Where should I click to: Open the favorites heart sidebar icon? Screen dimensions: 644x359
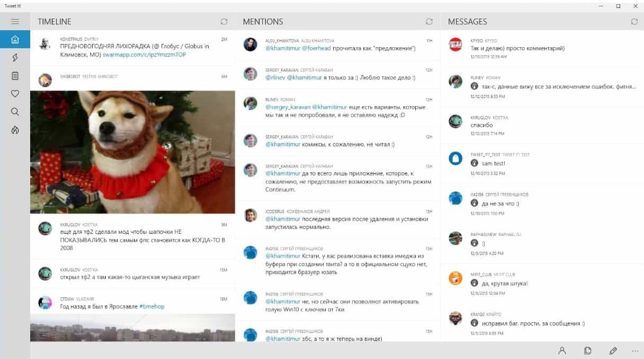[x=15, y=93]
